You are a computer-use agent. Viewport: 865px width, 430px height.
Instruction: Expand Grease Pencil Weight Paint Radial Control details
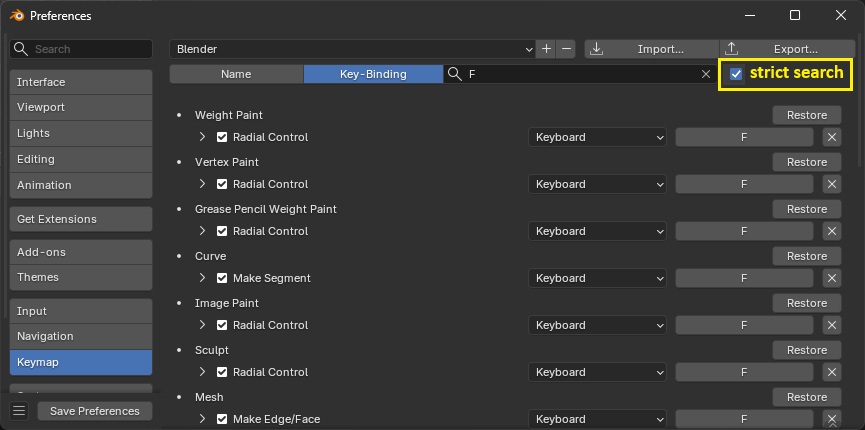pos(202,231)
